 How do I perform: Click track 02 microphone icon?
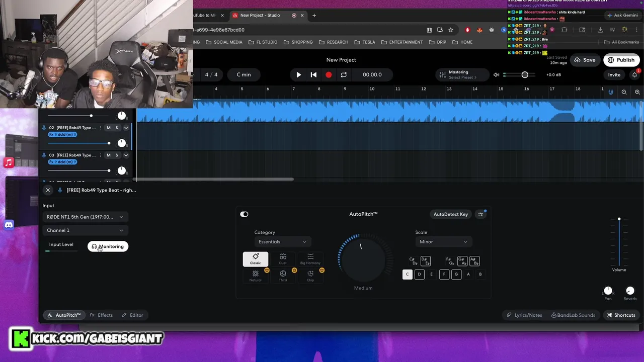tap(44, 128)
